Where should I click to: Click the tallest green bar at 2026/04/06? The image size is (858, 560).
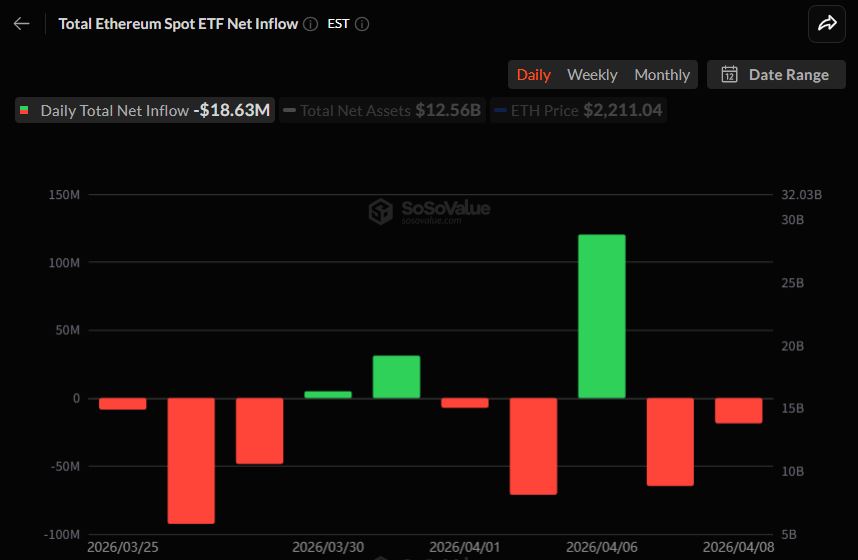(602, 316)
